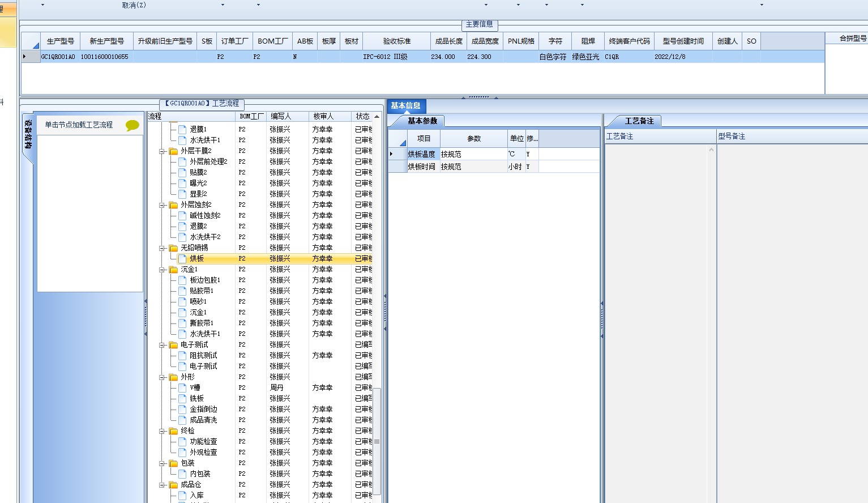This screenshot has height=503, width=868.
Task: Collapse the 成品仓 tree node
Action: (x=162, y=485)
